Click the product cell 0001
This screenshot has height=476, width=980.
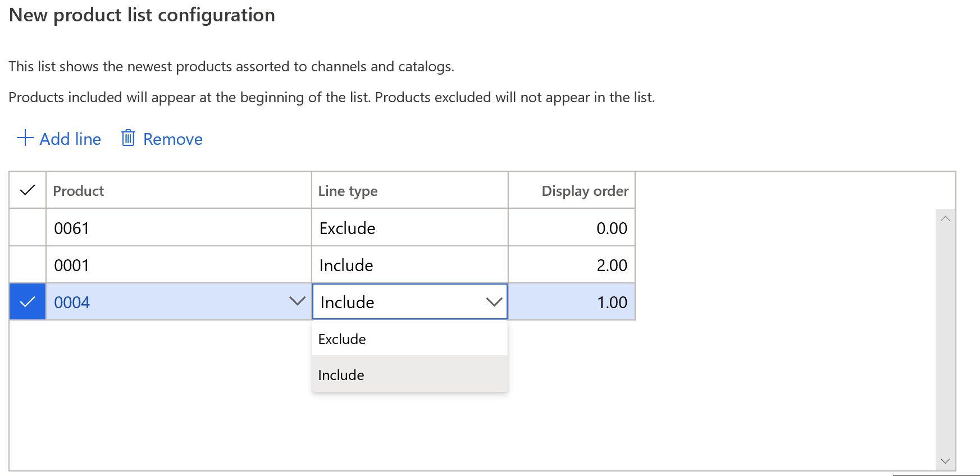179,264
